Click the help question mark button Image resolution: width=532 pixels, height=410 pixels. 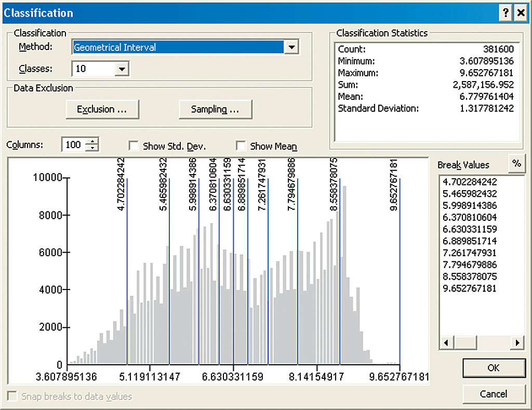tap(506, 13)
